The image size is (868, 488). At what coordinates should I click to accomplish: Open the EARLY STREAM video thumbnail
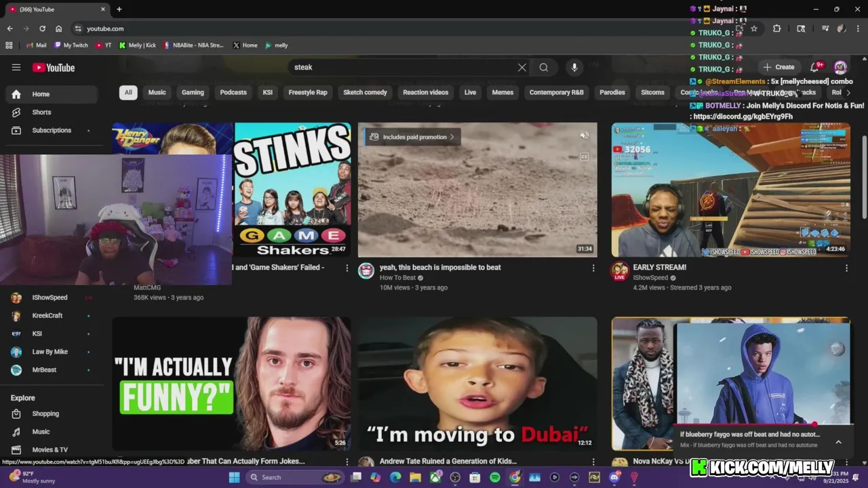(730, 190)
